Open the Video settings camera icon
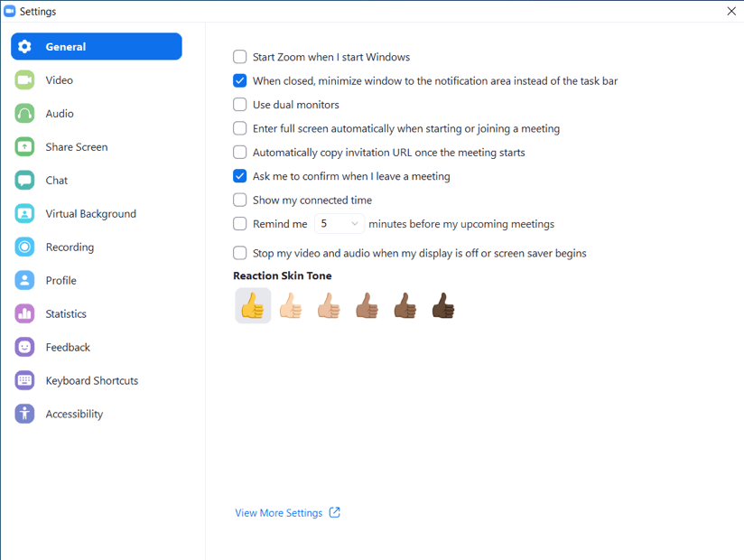 pos(24,80)
